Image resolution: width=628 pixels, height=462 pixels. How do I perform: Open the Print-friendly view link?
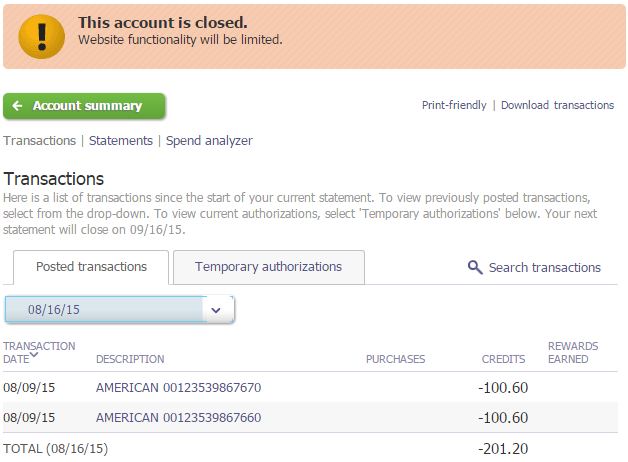(454, 105)
